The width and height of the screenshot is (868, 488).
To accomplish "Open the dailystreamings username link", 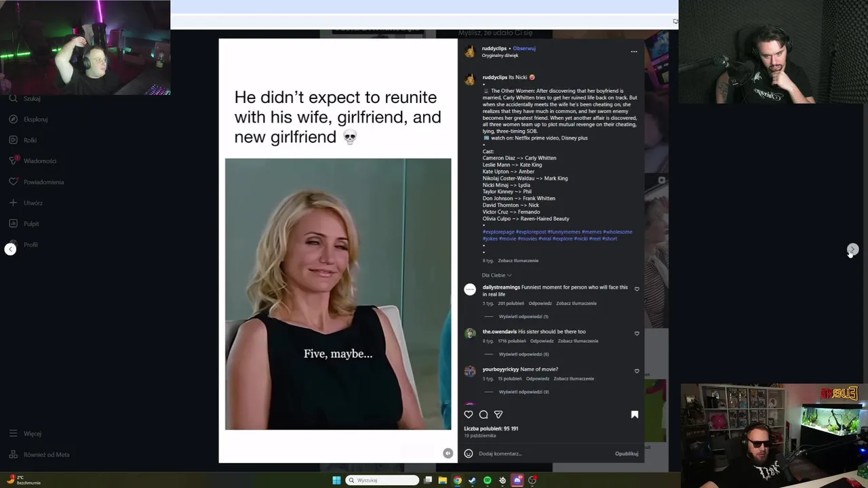I will coord(501,287).
